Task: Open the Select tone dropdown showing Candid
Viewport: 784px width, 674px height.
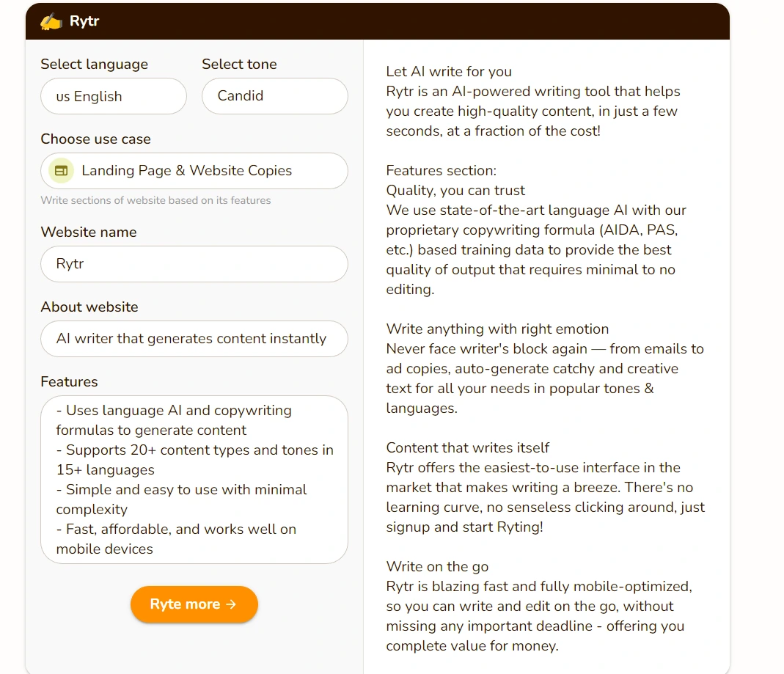Action: tap(274, 96)
